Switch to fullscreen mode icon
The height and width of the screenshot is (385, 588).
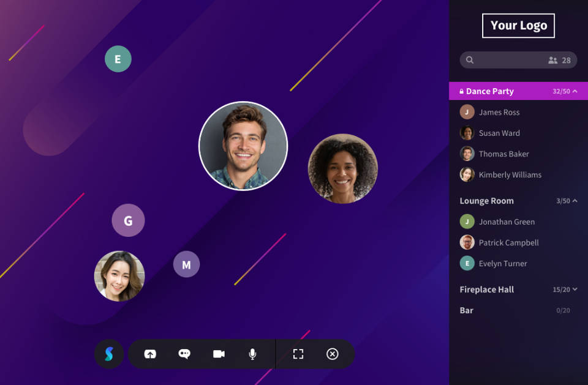click(x=298, y=354)
